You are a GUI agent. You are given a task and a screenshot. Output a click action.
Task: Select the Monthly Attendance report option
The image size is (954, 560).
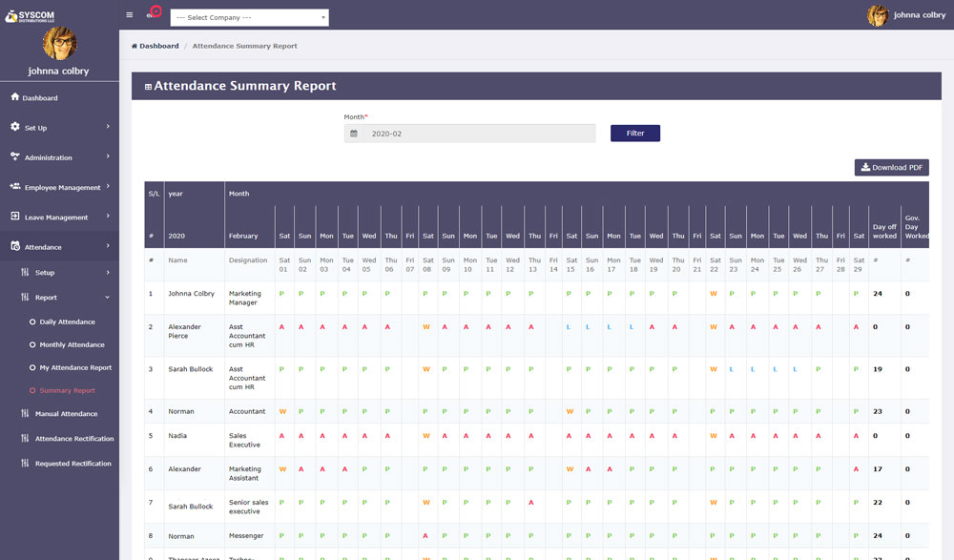(72, 344)
